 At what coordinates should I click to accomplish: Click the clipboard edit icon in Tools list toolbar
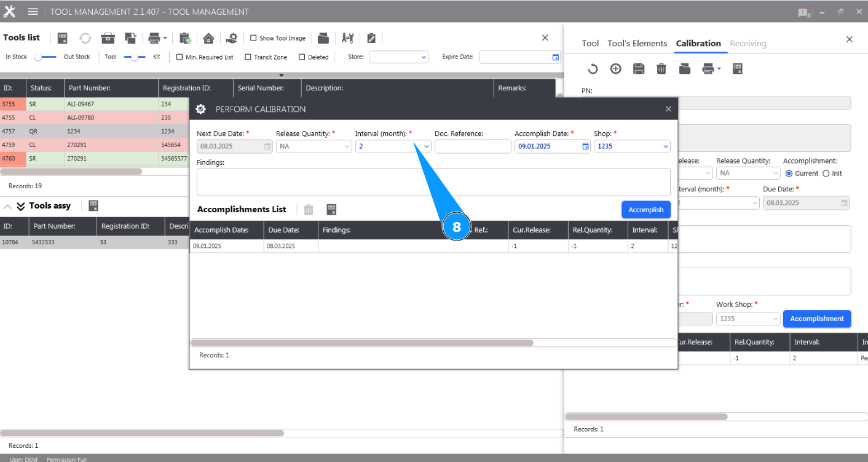[371, 38]
